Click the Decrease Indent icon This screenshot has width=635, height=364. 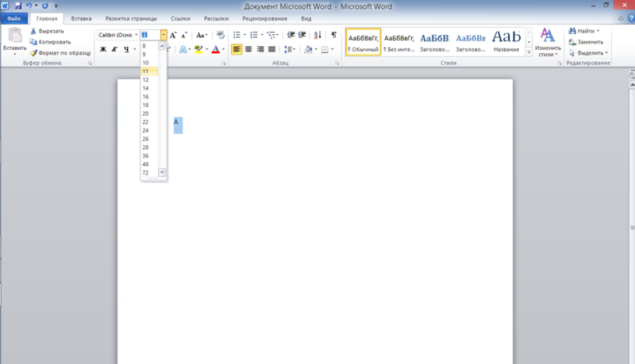pyautogui.click(x=291, y=35)
